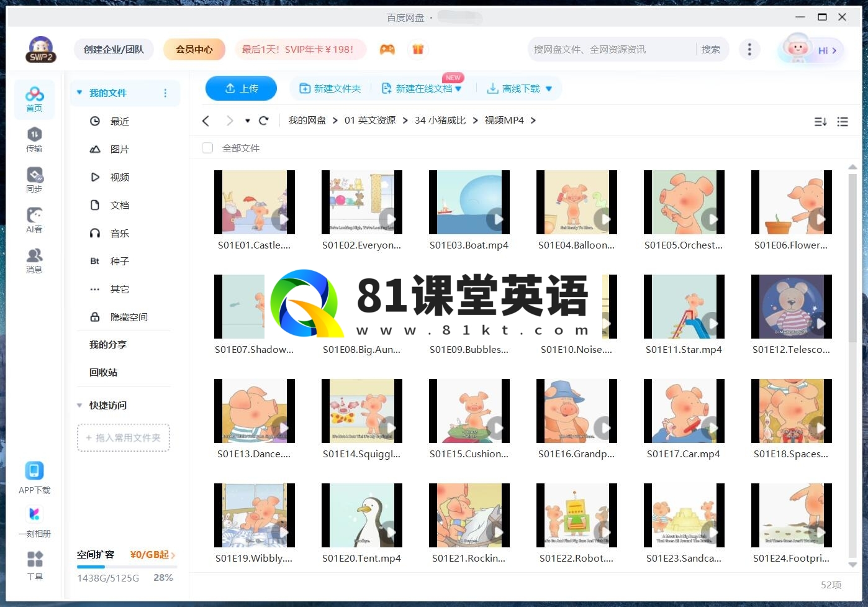The height and width of the screenshot is (607, 868).
Task: Open the three-dot more menu near search
Action: pos(749,49)
